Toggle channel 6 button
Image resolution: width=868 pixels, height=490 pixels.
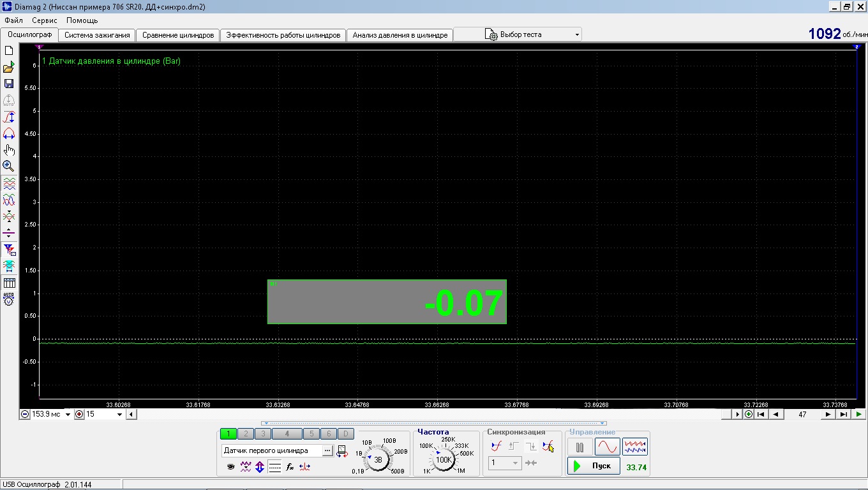[328, 434]
